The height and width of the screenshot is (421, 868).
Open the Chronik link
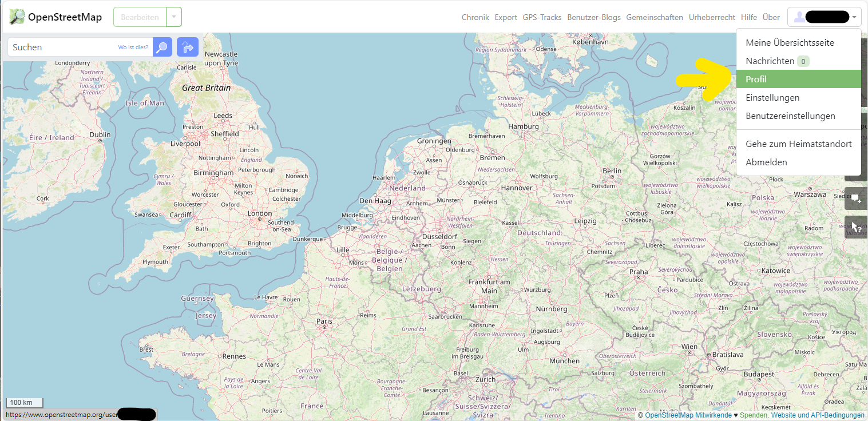(x=475, y=17)
